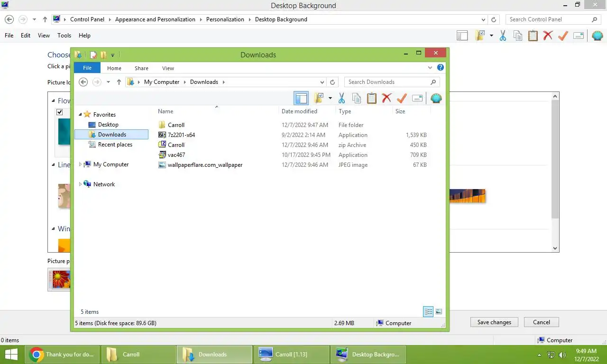Open File tab in Downloads ribbon
607x364 pixels.
(87, 68)
